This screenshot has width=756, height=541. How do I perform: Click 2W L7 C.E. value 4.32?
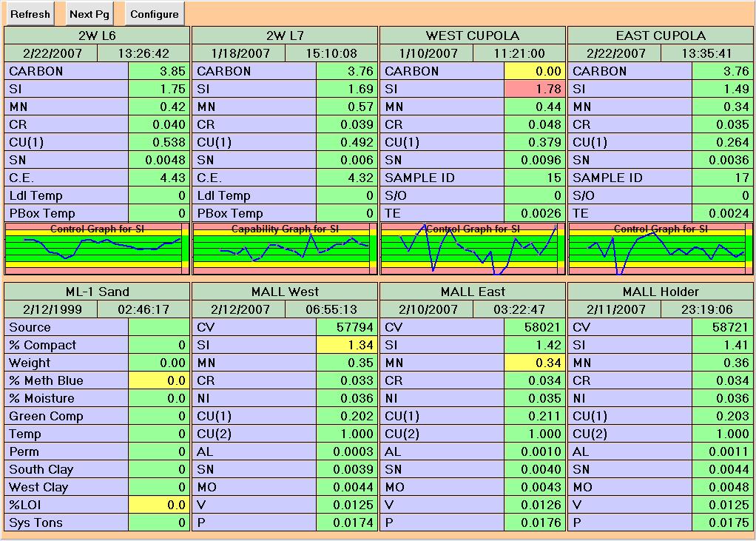(x=347, y=178)
